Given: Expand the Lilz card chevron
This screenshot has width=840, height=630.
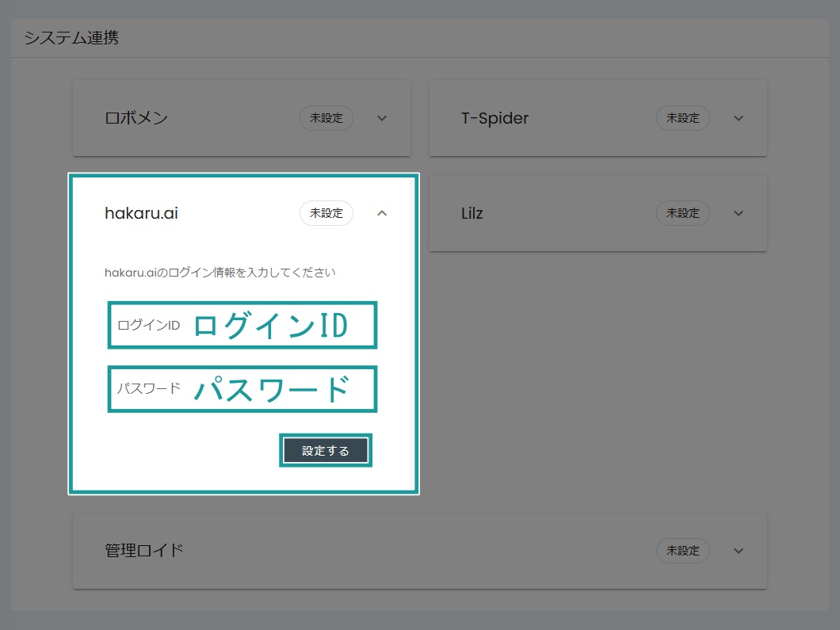Looking at the screenshot, I should (x=738, y=213).
